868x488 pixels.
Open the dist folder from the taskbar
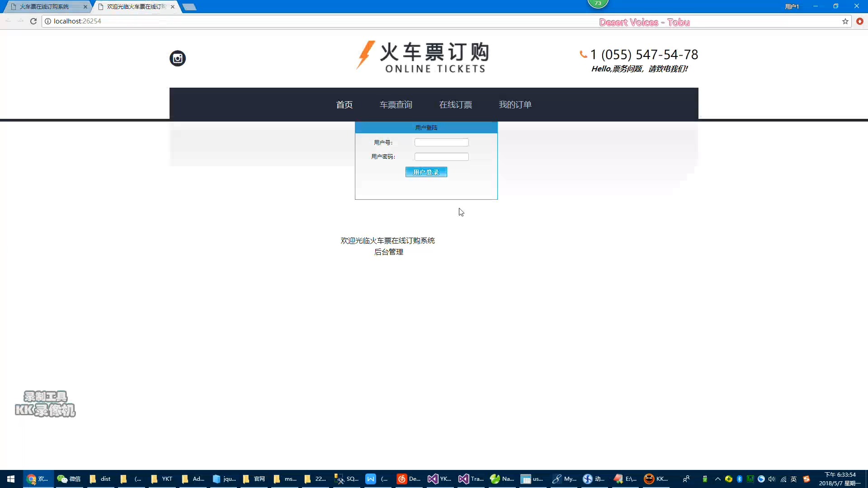pyautogui.click(x=100, y=479)
